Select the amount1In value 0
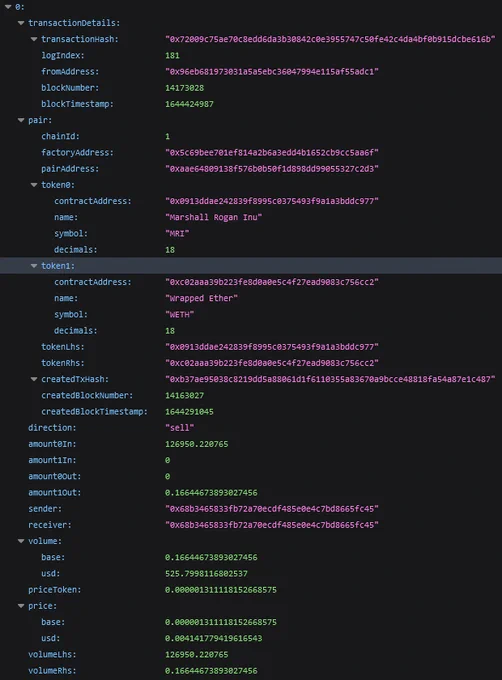This screenshot has height=680, width=502. pos(167,460)
